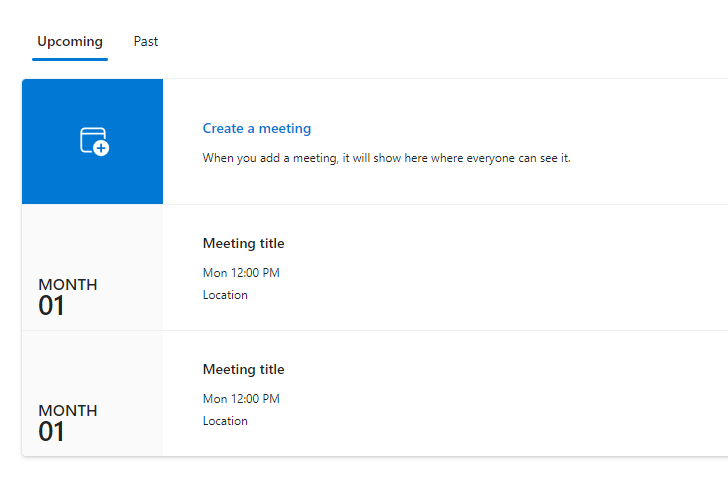Image resolution: width=728 pixels, height=480 pixels.
Task: Select the first meeting's Mon 12:00 PM time
Action: coord(241,273)
